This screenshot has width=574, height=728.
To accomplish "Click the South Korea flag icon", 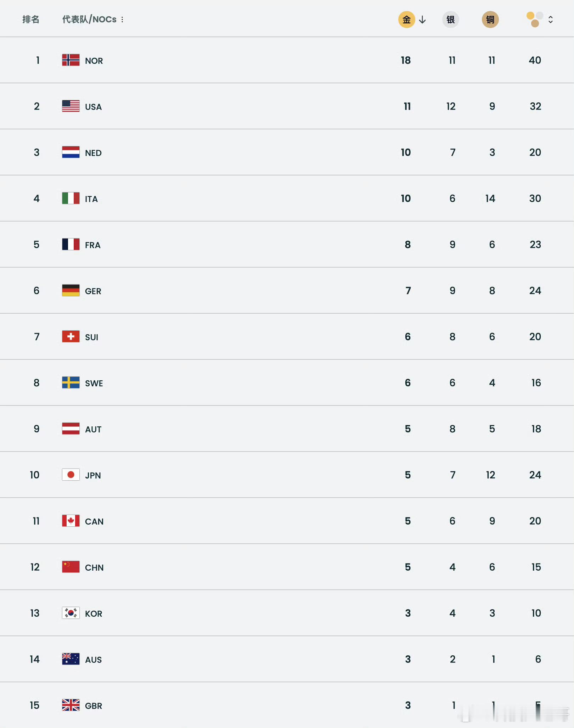I will 71,613.
